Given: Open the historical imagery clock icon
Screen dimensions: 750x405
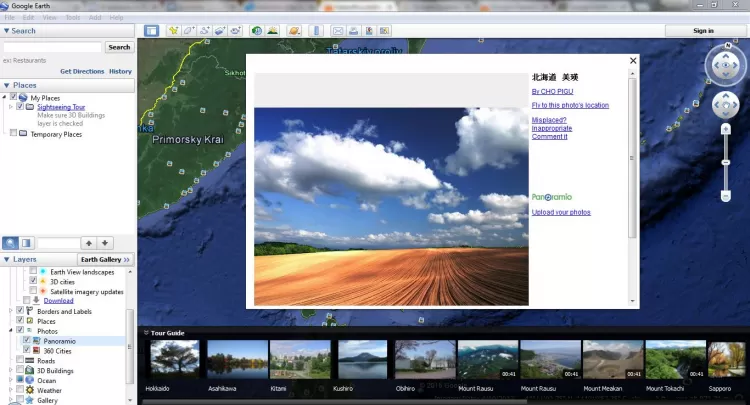Looking at the screenshot, I should pos(257,31).
